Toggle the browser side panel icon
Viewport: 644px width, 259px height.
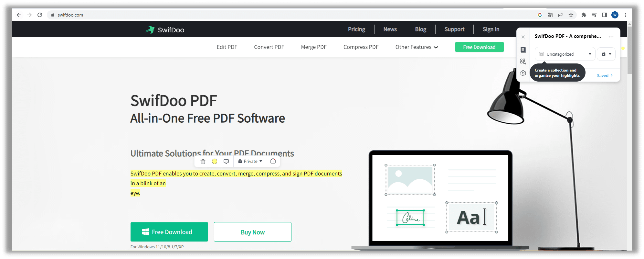[604, 15]
